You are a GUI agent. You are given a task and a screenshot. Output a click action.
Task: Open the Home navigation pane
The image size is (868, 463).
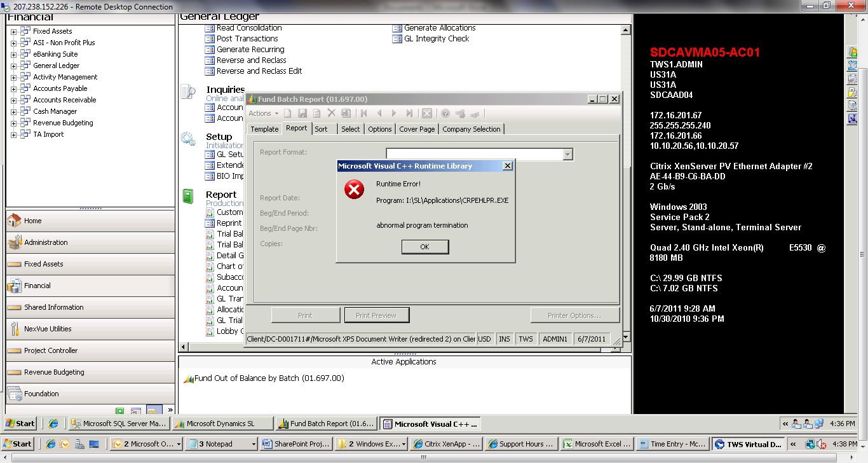tap(90, 221)
